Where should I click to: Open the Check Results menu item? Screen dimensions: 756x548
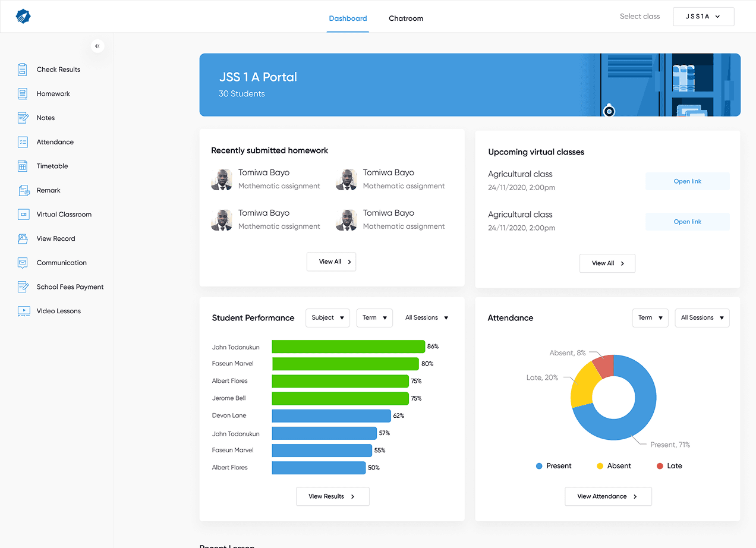click(x=58, y=70)
